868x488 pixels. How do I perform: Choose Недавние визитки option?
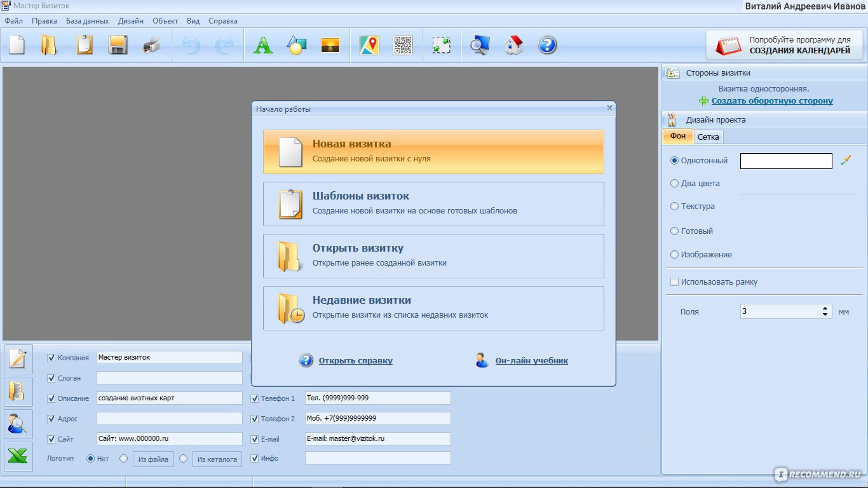tap(433, 308)
